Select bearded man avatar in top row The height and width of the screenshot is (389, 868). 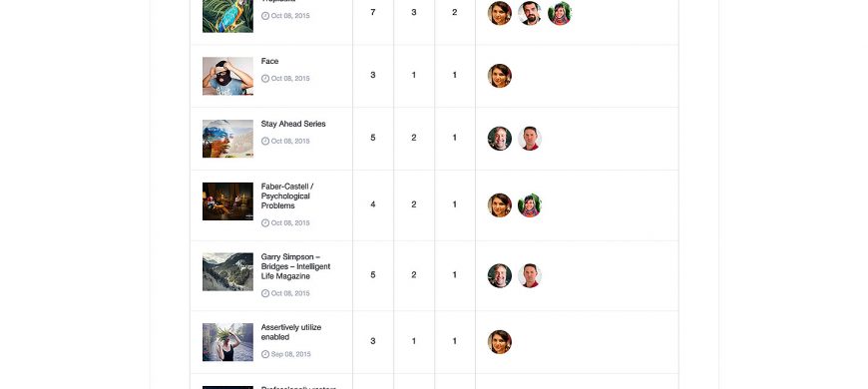click(x=530, y=13)
